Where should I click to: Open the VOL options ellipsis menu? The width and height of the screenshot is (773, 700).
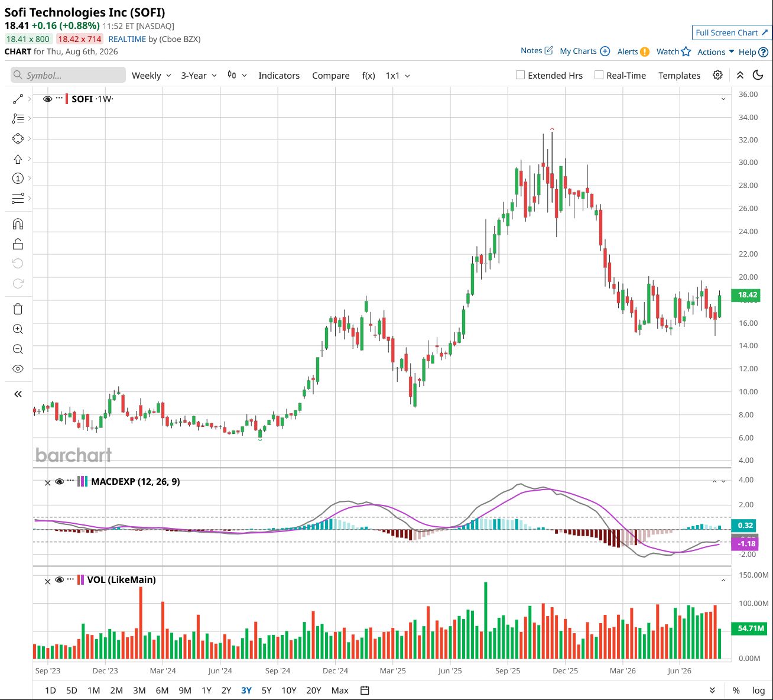[70, 579]
